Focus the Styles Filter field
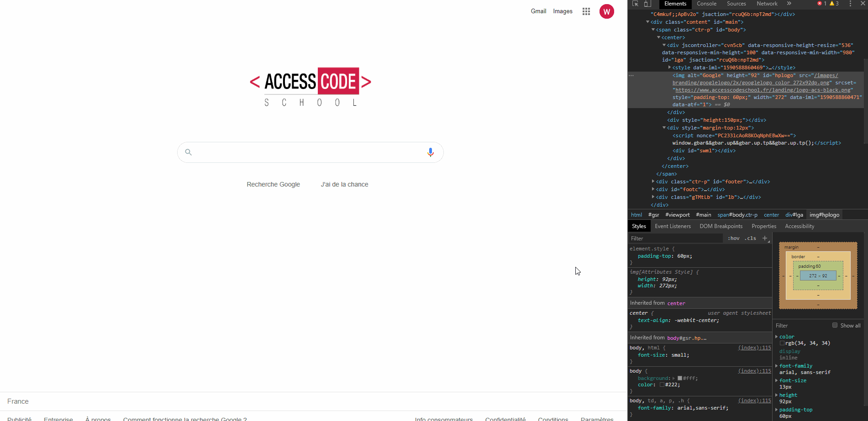The image size is (868, 421). click(675, 238)
